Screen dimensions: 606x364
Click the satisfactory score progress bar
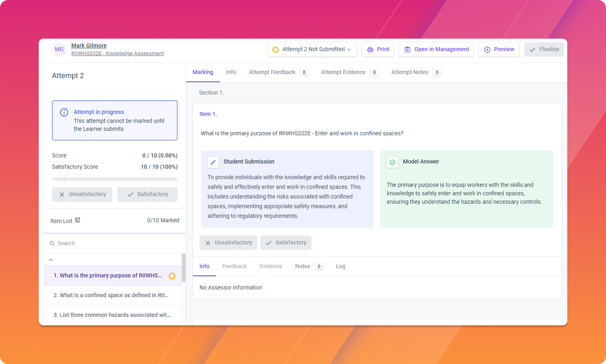[x=115, y=179]
